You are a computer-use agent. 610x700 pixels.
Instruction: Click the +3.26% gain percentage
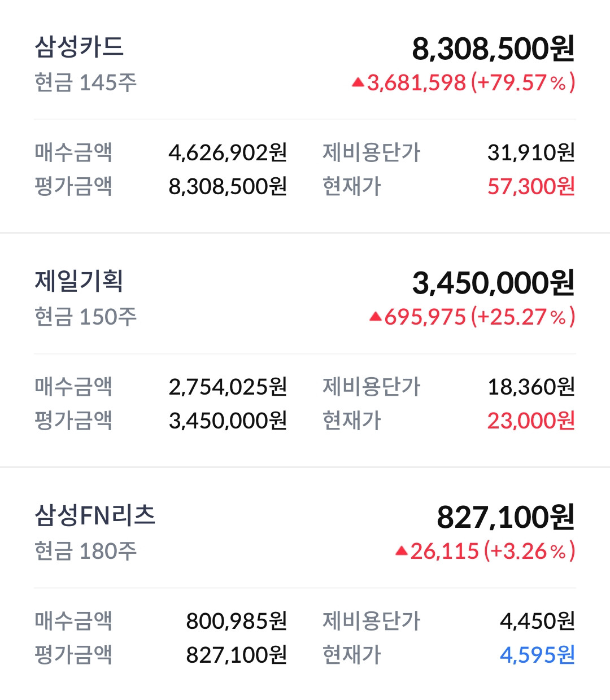[x=529, y=552]
